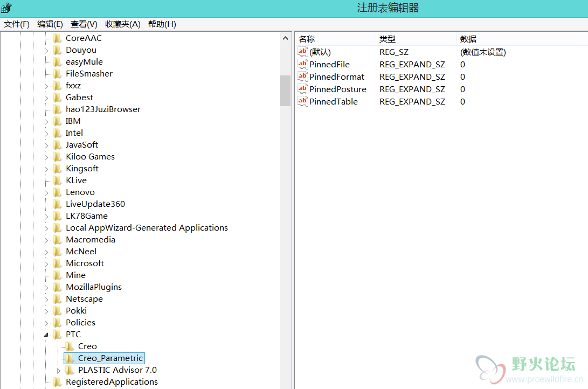Click the Lenovo folder icon
This screenshot has height=389, width=588.
(x=57, y=192)
